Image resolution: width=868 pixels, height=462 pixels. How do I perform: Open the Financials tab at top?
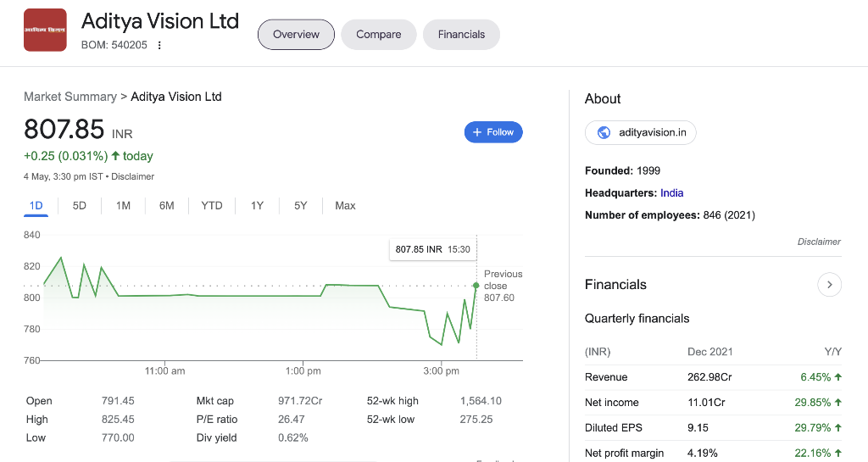click(461, 34)
